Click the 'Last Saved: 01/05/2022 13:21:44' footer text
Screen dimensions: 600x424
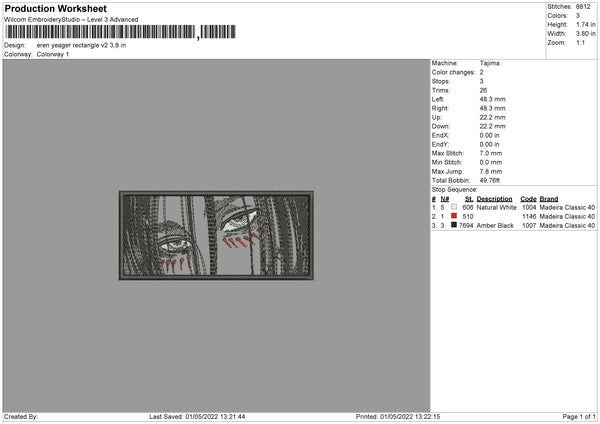[x=197, y=416]
